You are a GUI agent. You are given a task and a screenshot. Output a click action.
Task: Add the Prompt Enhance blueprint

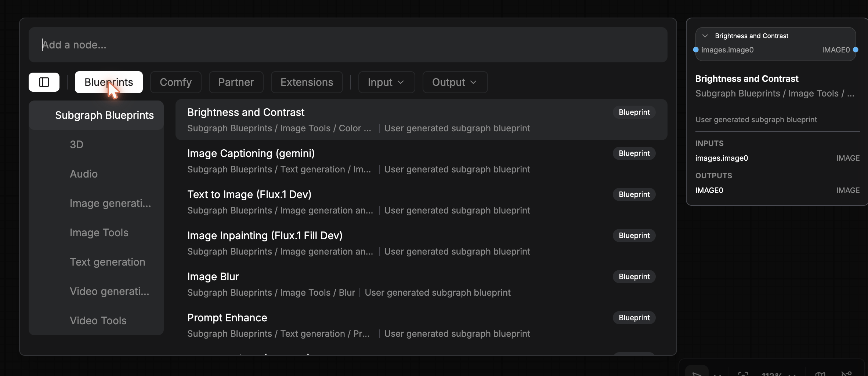[421, 325]
